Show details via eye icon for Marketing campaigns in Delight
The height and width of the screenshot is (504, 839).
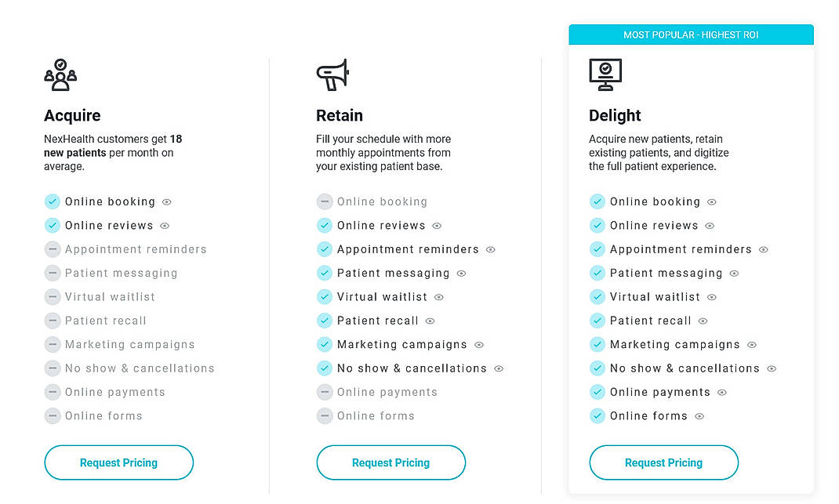(x=751, y=344)
